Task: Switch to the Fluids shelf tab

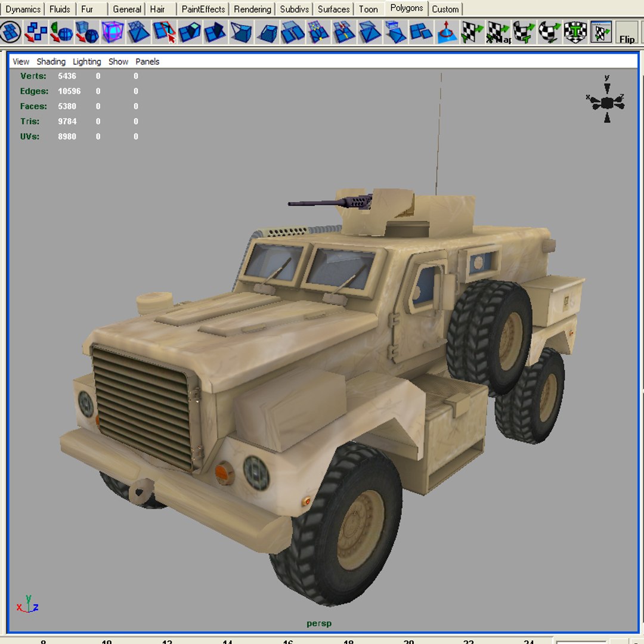Action: [60, 9]
